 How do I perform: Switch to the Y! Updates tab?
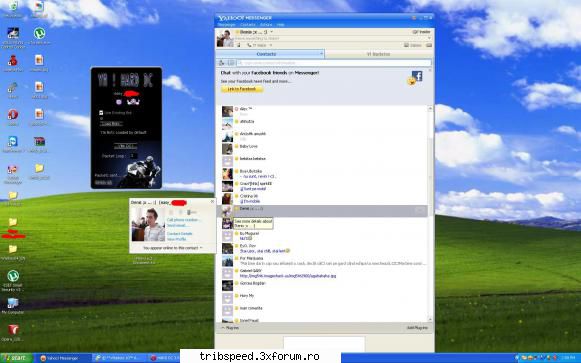[x=379, y=54]
